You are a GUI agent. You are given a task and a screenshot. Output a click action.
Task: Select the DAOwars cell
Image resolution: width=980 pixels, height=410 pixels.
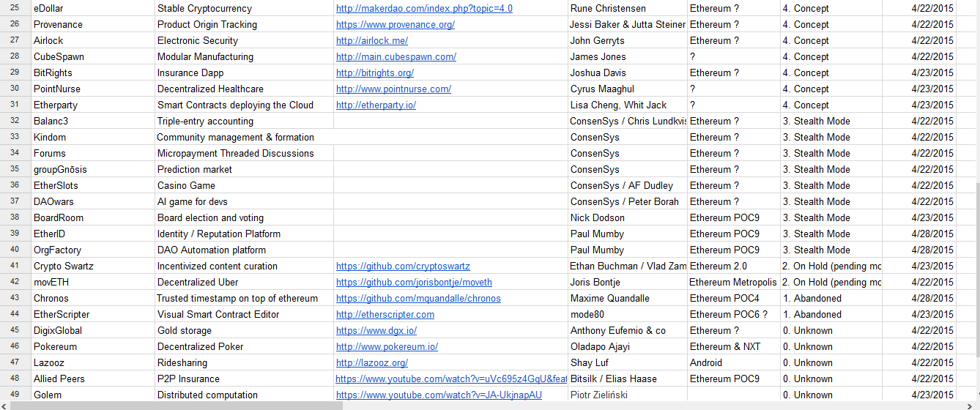[93, 202]
